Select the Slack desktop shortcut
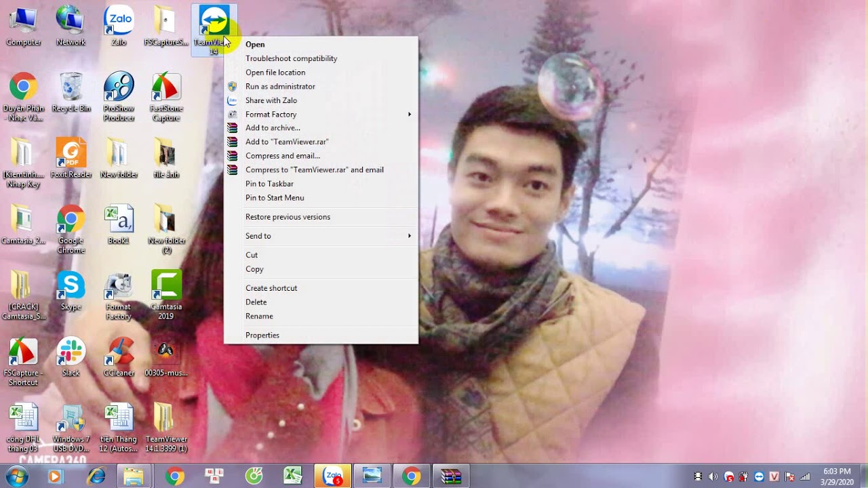This screenshot has height=488, width=868. point(71,357)
